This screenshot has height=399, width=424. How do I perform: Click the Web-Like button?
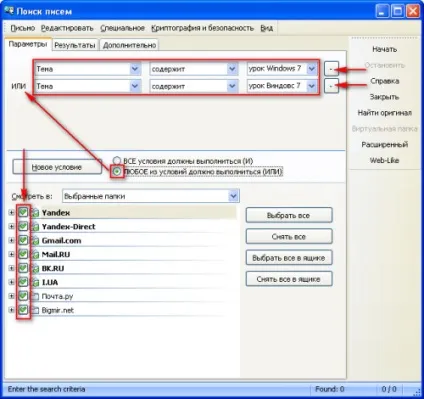[384, 160]
